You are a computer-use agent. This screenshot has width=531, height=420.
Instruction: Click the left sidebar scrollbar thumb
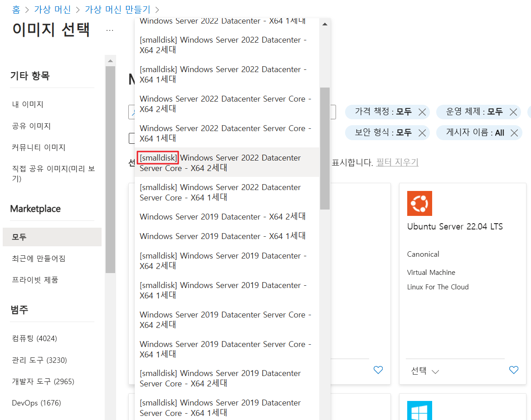tap(110, 169)
